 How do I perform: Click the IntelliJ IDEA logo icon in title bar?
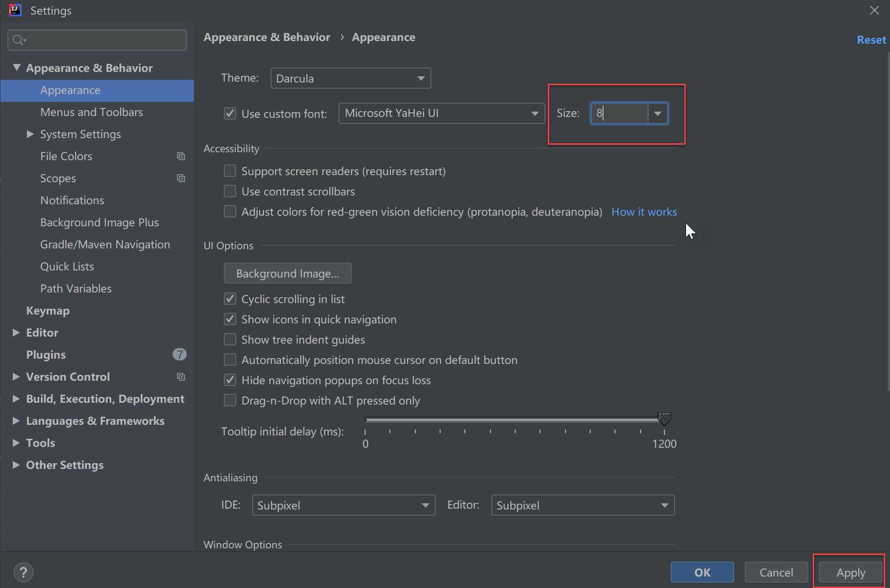pyautogui.click(x=15, y=10)
